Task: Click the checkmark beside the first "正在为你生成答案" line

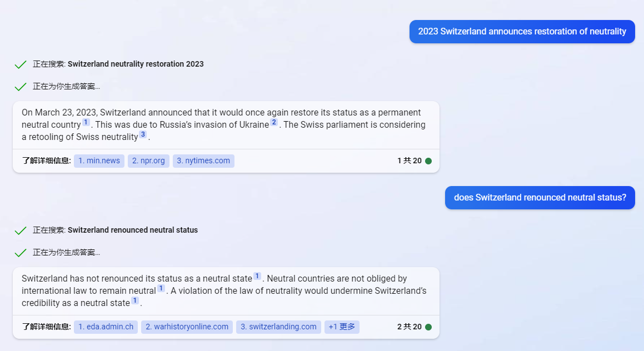Action: click(21, 87)
